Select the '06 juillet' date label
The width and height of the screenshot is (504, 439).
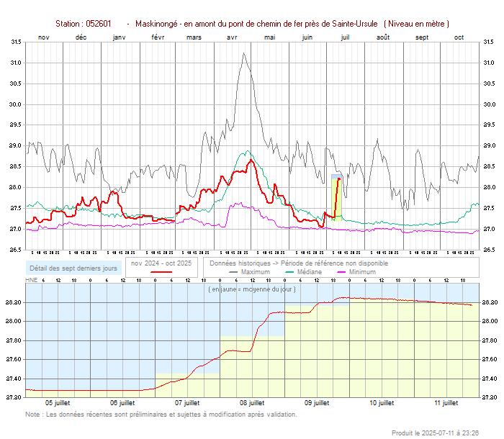click(x=122, y=403)
